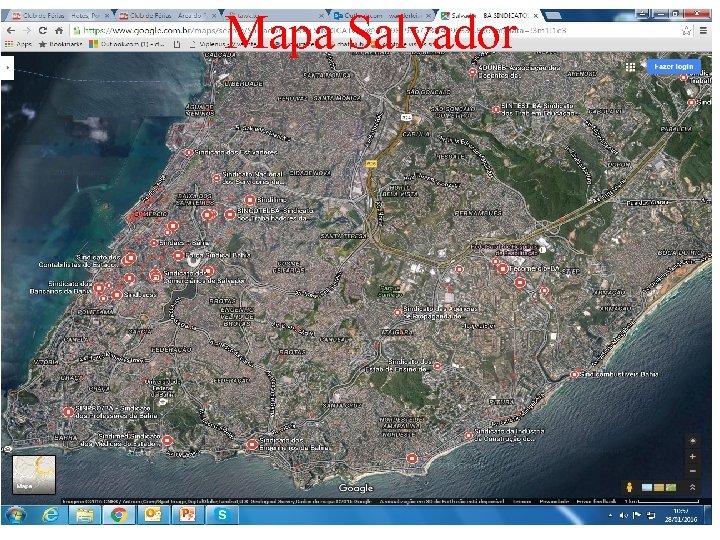
Task: Bookmark this page with the star icon
Action: point(686,31)
